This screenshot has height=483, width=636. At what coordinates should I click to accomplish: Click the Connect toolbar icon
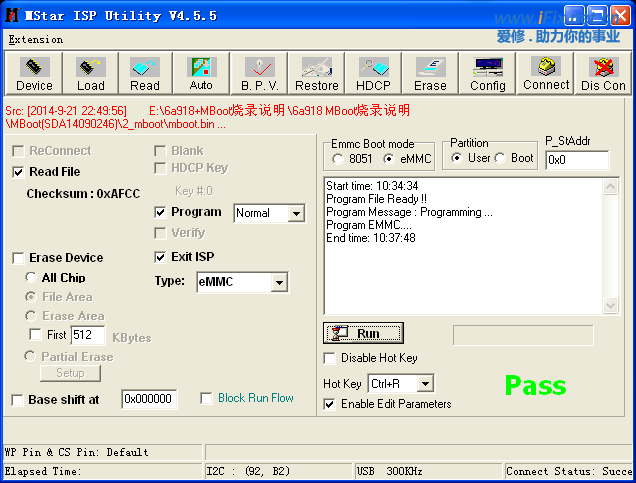(546, 73)
